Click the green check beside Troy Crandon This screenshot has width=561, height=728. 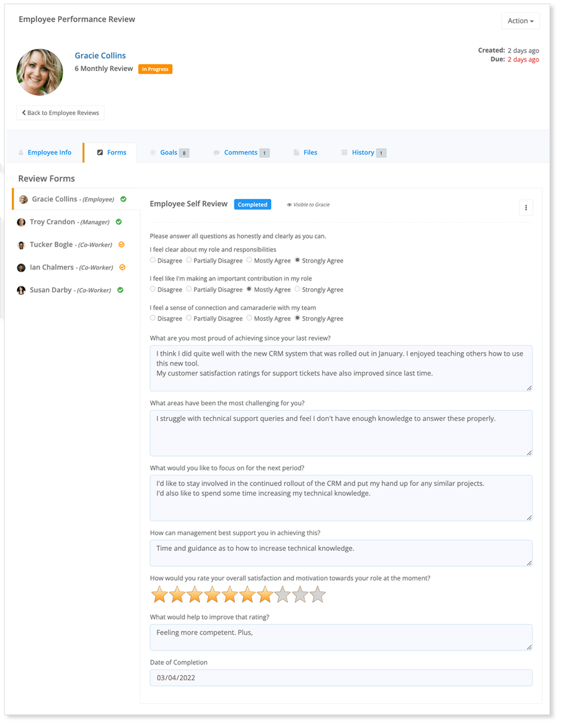[x=118, y=221]
